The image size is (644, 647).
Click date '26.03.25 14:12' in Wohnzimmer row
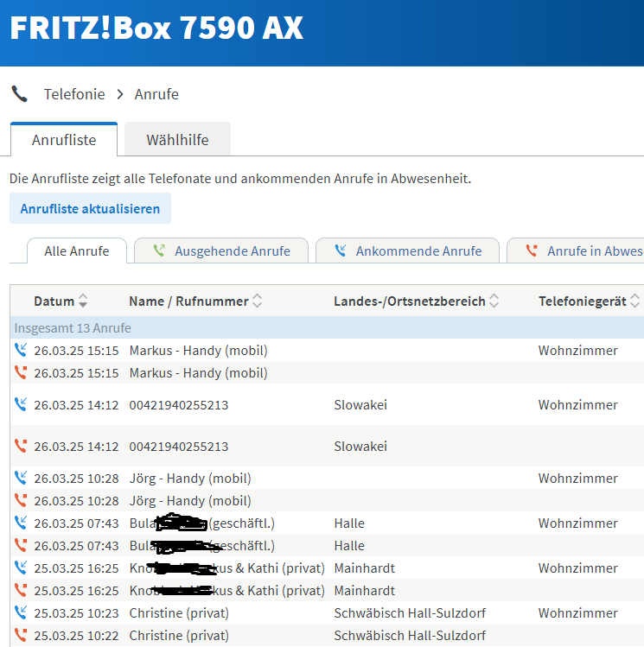[x=76, y=405]
